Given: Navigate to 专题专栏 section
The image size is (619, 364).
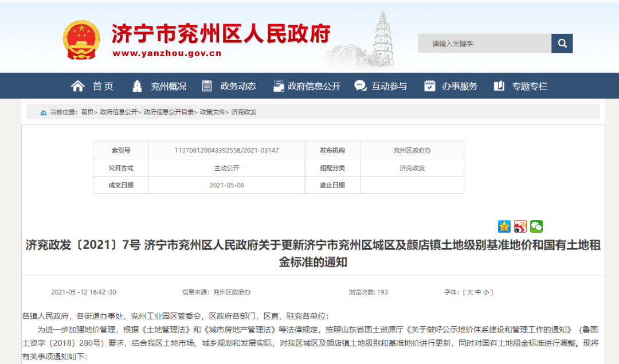Looking at the screenshot, I should coord(521,86).
